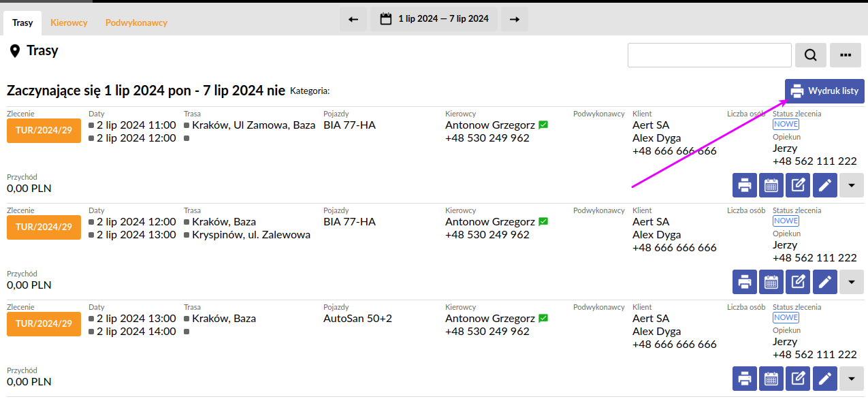Focus the search input field
Screen dimensions: 868x399
click(x=709, y=55)
